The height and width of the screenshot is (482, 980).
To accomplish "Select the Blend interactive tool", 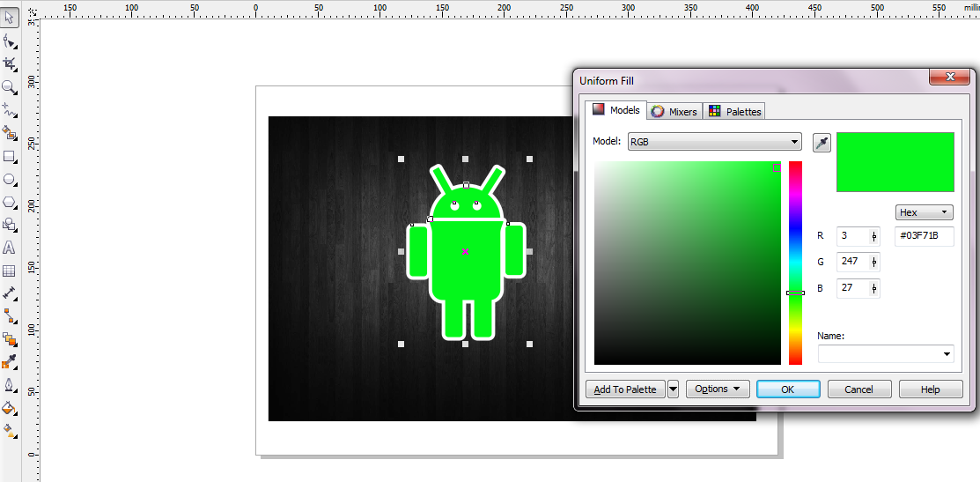I will (x=10, y=339).
